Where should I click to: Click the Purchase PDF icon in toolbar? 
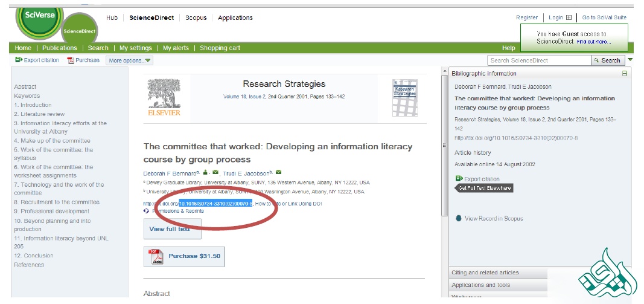point(71,60)
